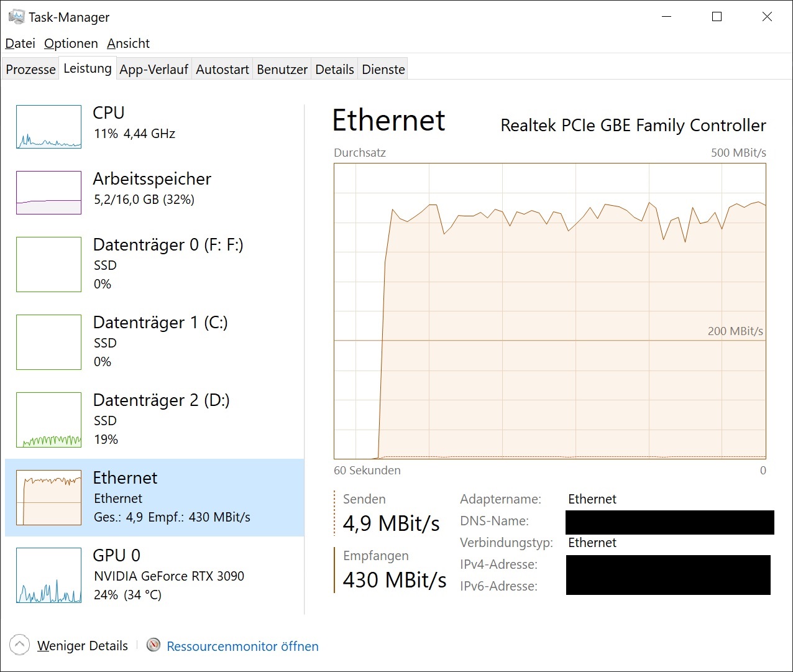The height and width of the screenshot is (672, 793).
Task: Click the Ethernet sidebar mini graph
Action: point(48,497)
